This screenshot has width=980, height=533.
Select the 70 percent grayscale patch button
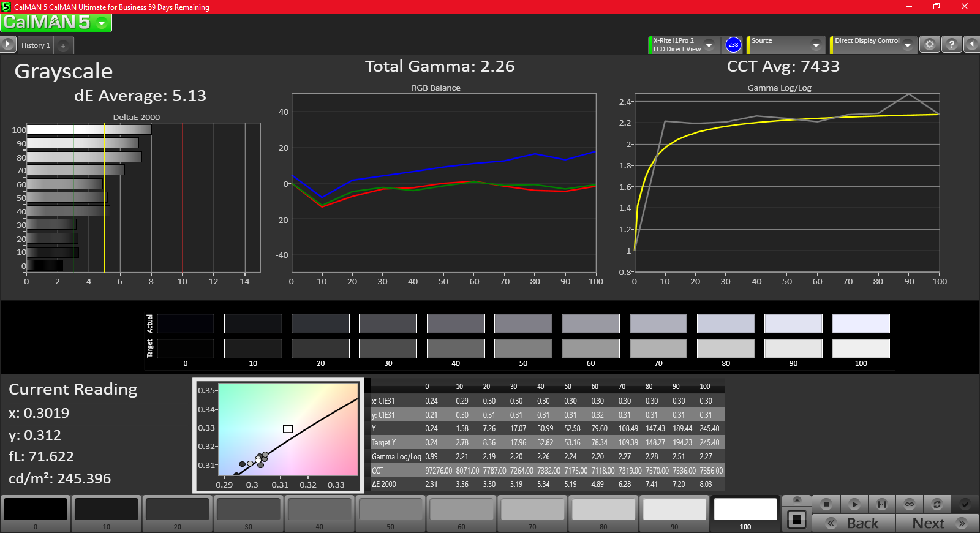coord(533,513)
